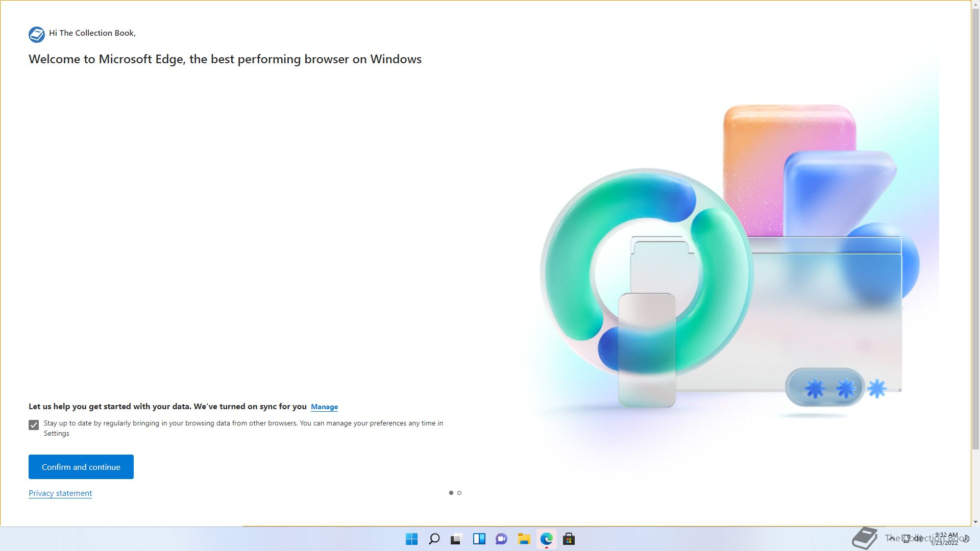
Task: Open the clock and date panel
Action: pos(945,539)
